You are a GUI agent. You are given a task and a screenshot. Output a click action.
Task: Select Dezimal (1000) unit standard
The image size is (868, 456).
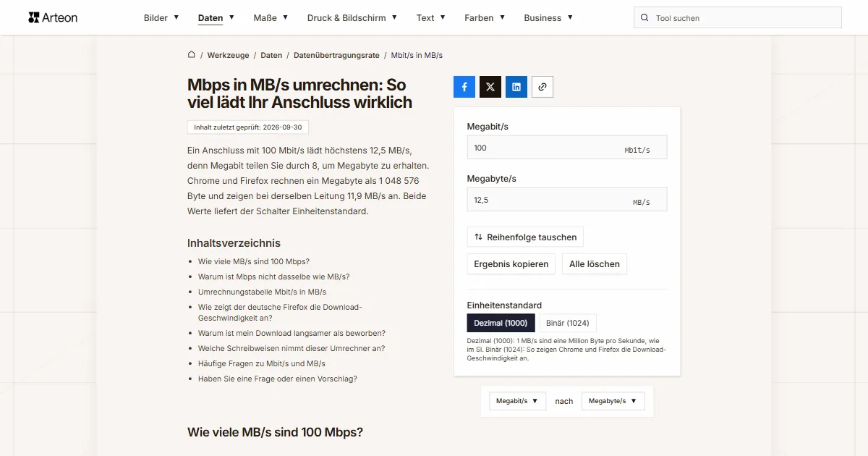[x=501, y=323]
